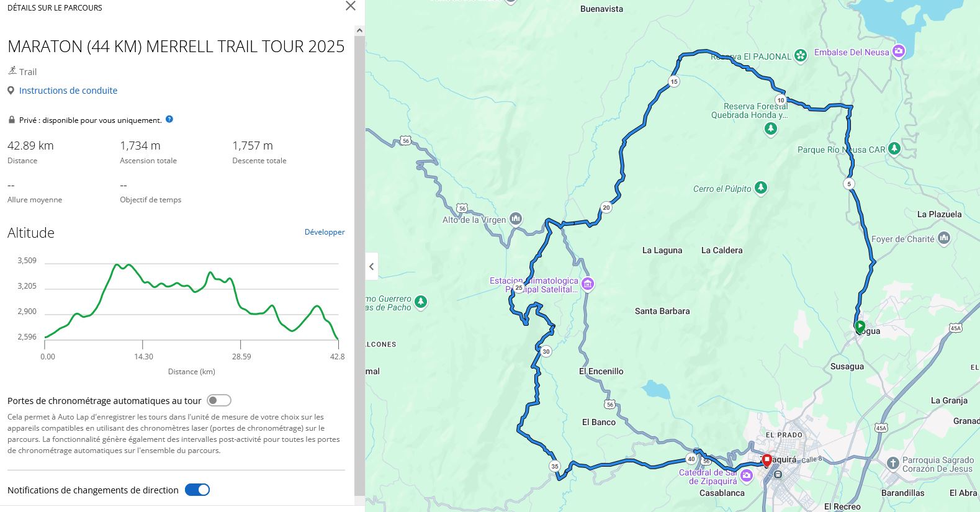Click the green start marker on map

(860, 326)
